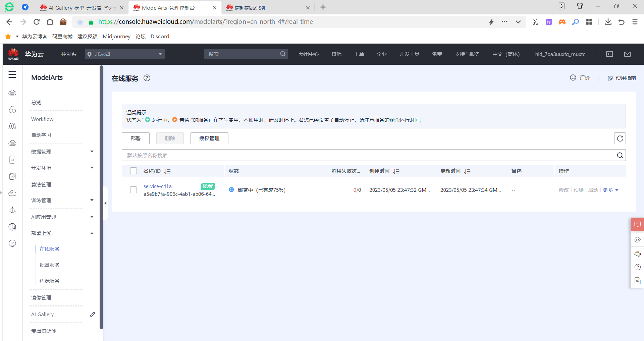The height and width of the screenshot is (341, 644).
Task: Open Workflow in sidebar
Action: pos(42,119)
